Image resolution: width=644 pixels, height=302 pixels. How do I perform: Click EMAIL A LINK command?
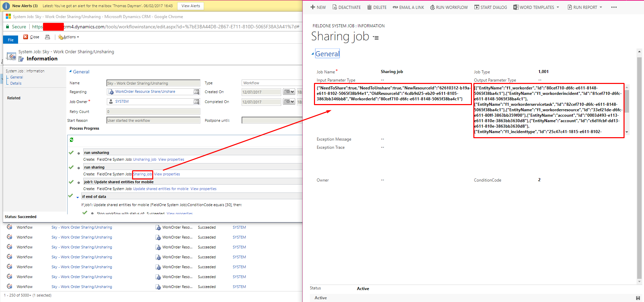[408, 7]
